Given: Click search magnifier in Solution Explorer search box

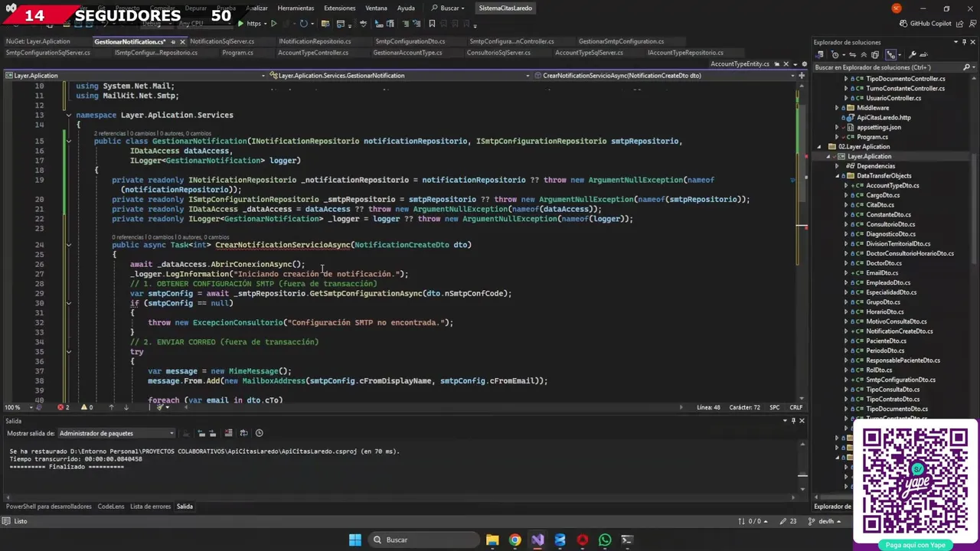Looking at the screenshot, I should 966,67.
